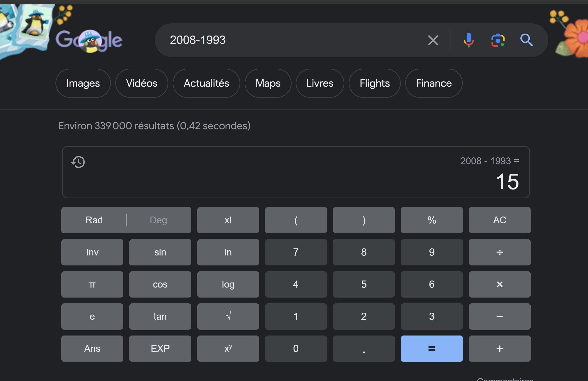Clear the search box with X icon
Viewport: 588px width, 381px height.
pyautogui.click(x=433, y=40)
